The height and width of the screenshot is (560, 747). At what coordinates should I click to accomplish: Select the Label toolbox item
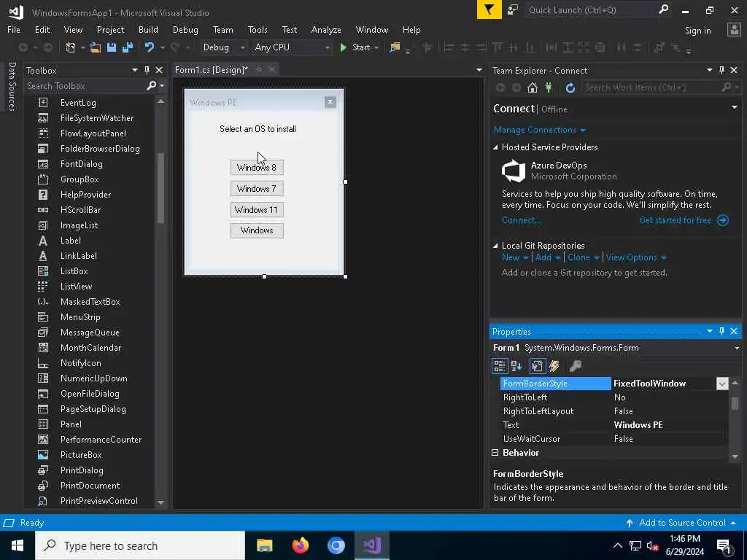pos(71,241)
